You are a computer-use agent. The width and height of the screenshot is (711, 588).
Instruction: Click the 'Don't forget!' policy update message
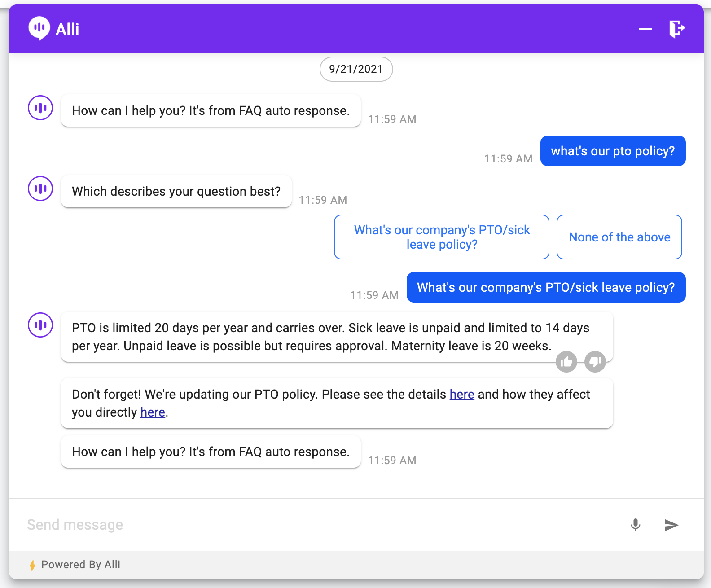(337, 403)
